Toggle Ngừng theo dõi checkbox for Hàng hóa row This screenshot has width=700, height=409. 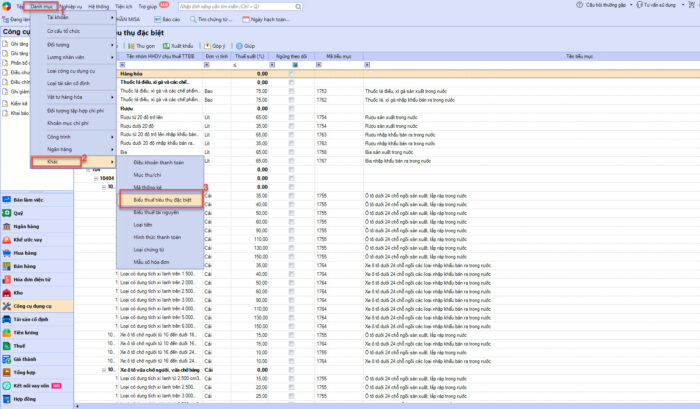[x=292, y=74]
